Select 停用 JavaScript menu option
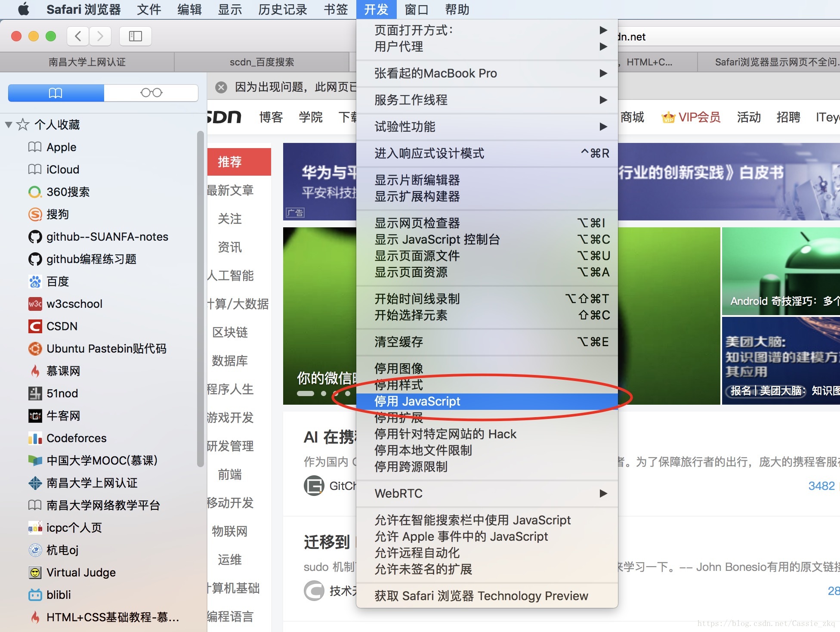 pos(417,401)
